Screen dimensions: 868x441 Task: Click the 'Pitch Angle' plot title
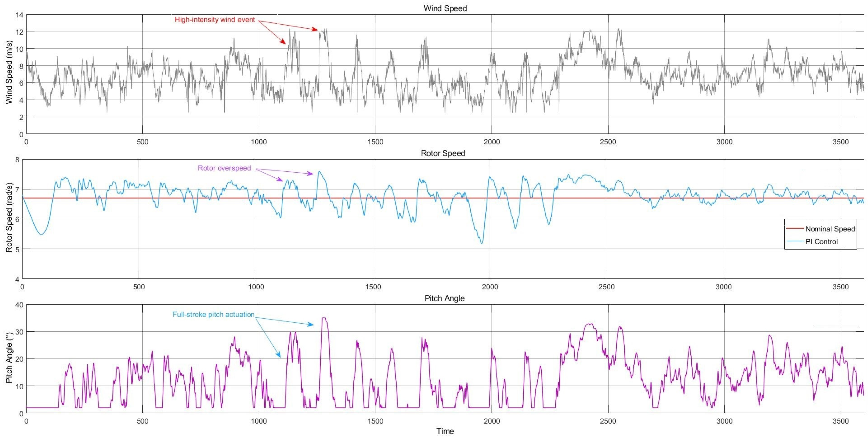(x=444, y=298)
